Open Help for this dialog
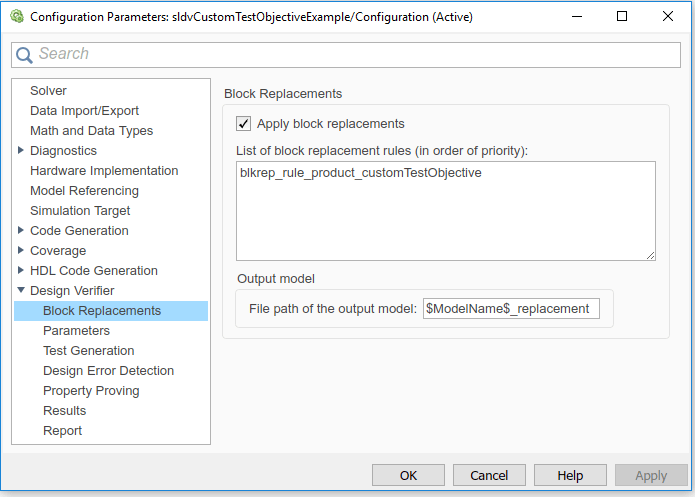Viewport: 695px width, 497px height. tap(570, 476)
